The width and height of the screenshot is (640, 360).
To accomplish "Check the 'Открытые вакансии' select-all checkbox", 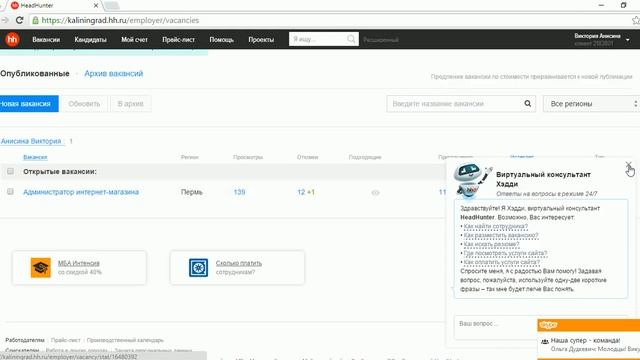I will [10, 171].
